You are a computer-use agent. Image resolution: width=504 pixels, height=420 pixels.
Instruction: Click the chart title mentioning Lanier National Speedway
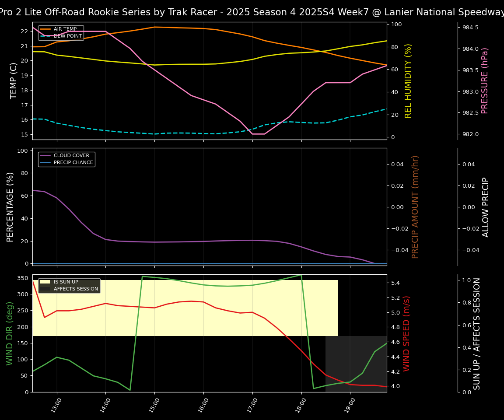coord(252,12)
